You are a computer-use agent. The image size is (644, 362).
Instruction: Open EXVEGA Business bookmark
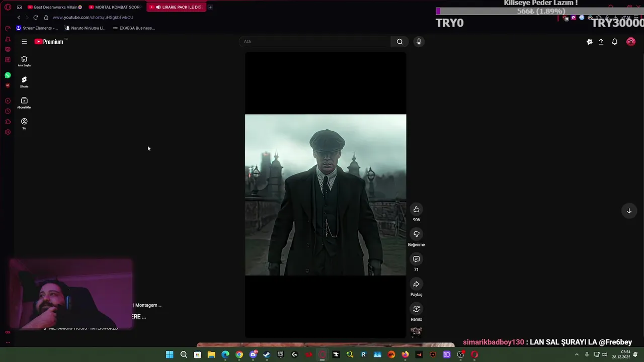click(x=134, y=28)
